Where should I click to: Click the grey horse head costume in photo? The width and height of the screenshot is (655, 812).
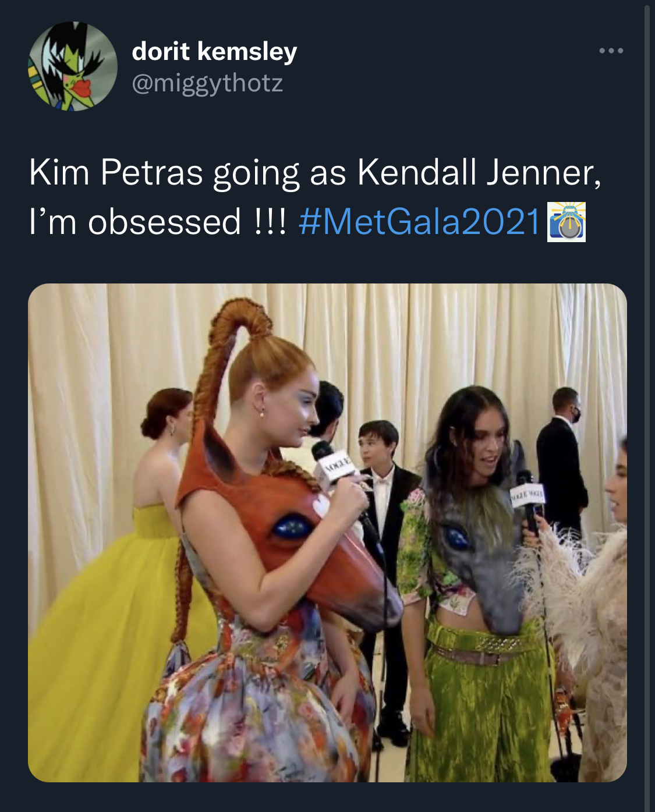(477, 553)
